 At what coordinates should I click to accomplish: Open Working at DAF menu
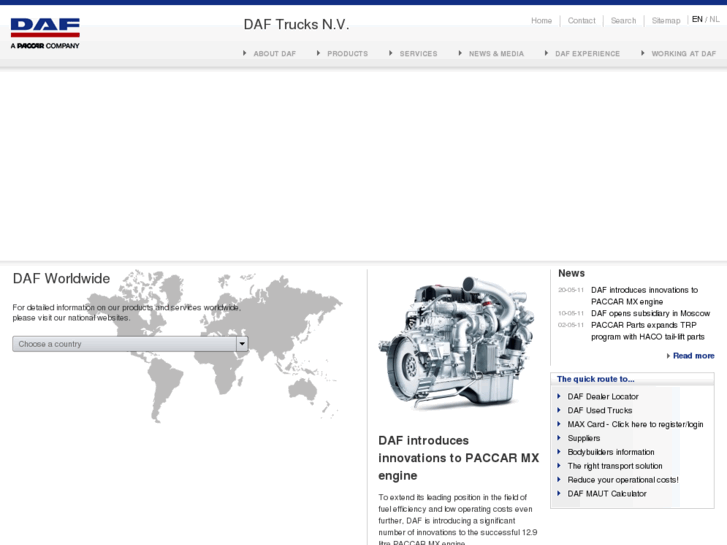click(x=683, y=54)
